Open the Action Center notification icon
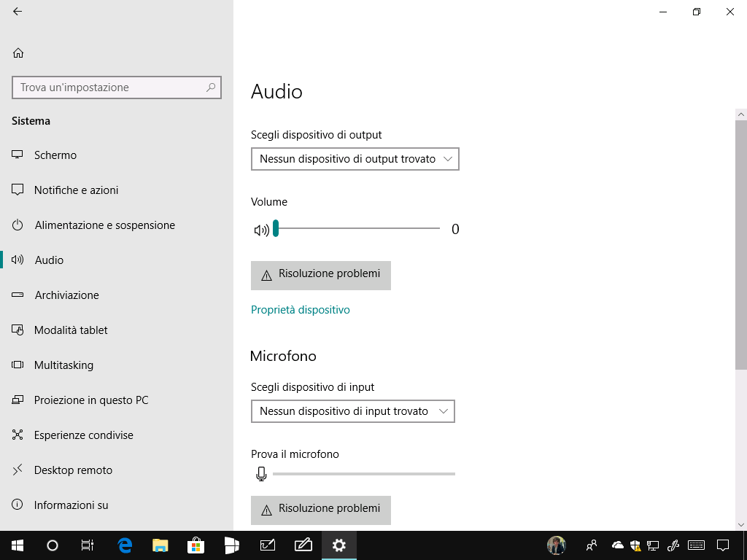This screenshot has width=747, height=560. click(x=723, y=545)
